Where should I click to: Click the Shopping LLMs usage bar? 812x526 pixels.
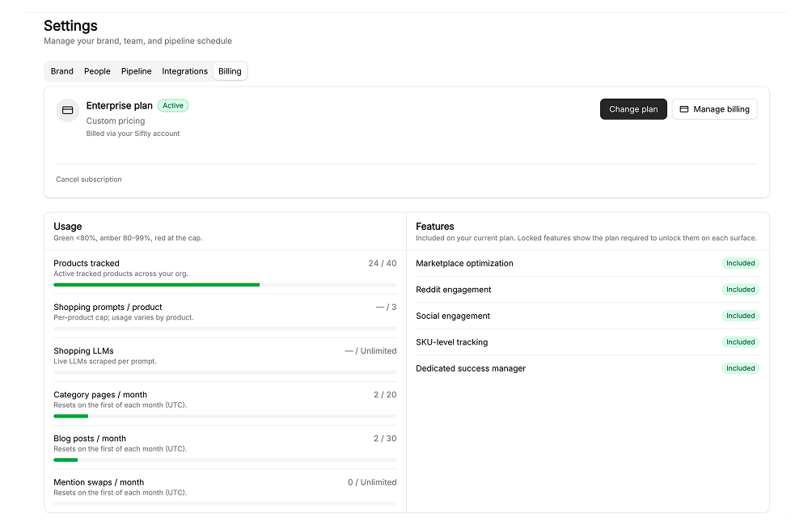pyautogui.click(x=225, y=372)
